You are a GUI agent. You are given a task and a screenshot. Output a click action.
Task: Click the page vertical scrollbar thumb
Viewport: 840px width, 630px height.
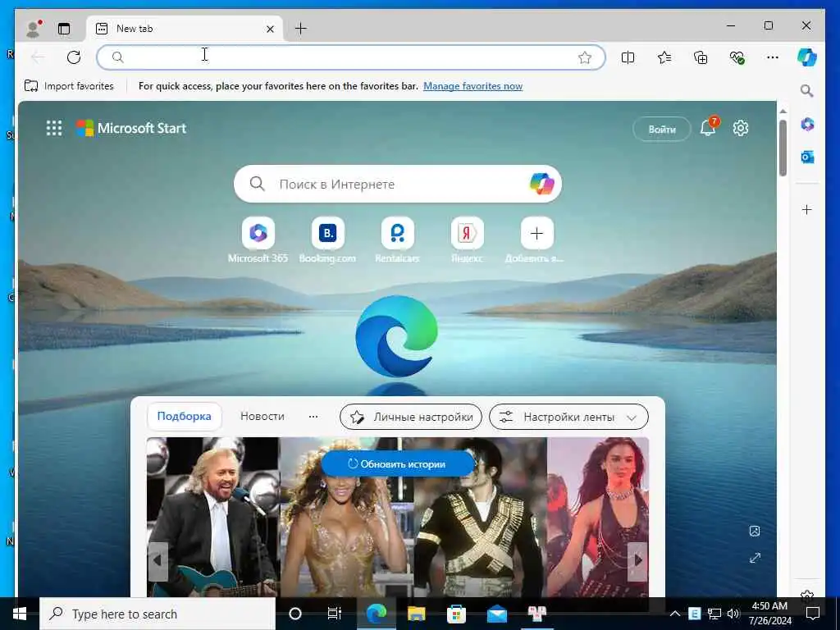(783, 148)
